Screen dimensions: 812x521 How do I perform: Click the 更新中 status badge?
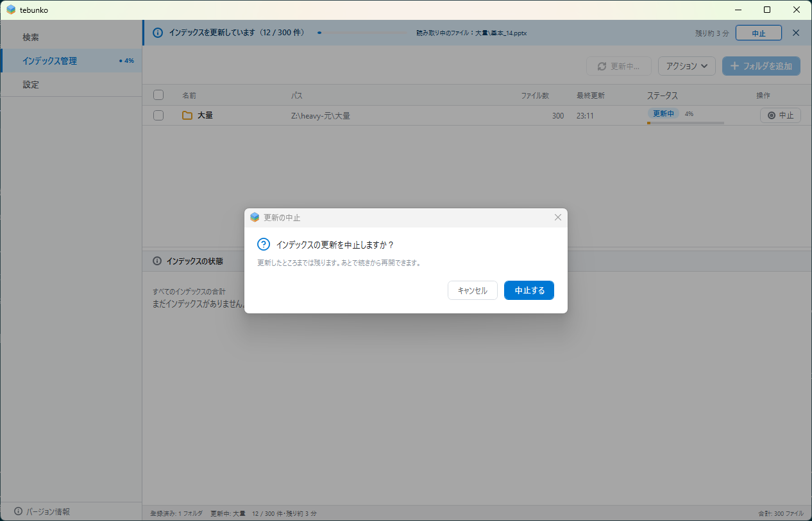point(663,113)
